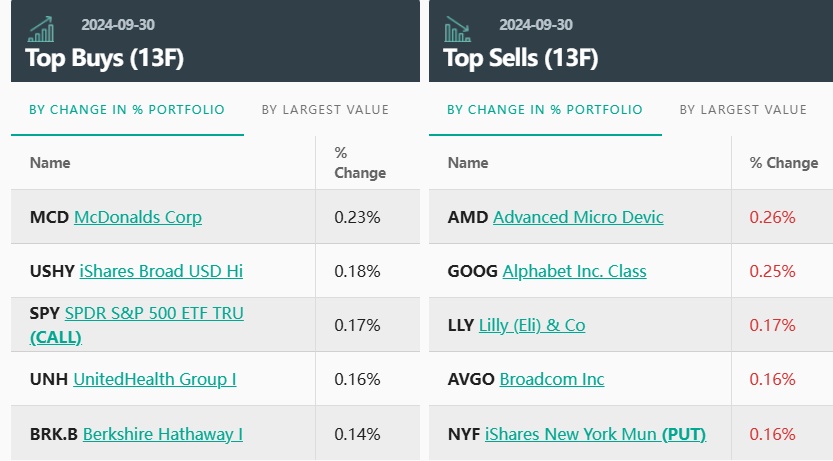This screenshot has width=833, height=461.
Task: Switch Top Sells to 'By Largest Value' tab
Action: click(743, 110)
